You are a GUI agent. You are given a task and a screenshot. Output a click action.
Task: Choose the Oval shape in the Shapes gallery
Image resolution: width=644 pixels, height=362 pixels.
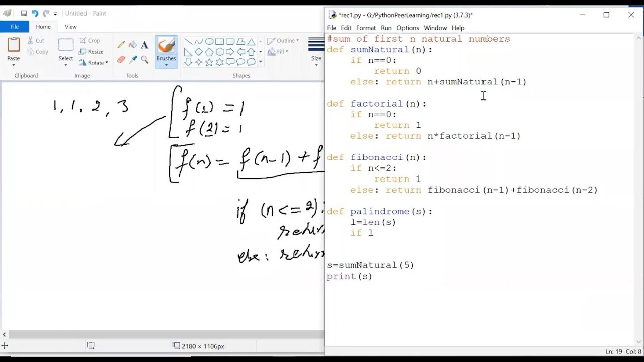click(209, 41)
